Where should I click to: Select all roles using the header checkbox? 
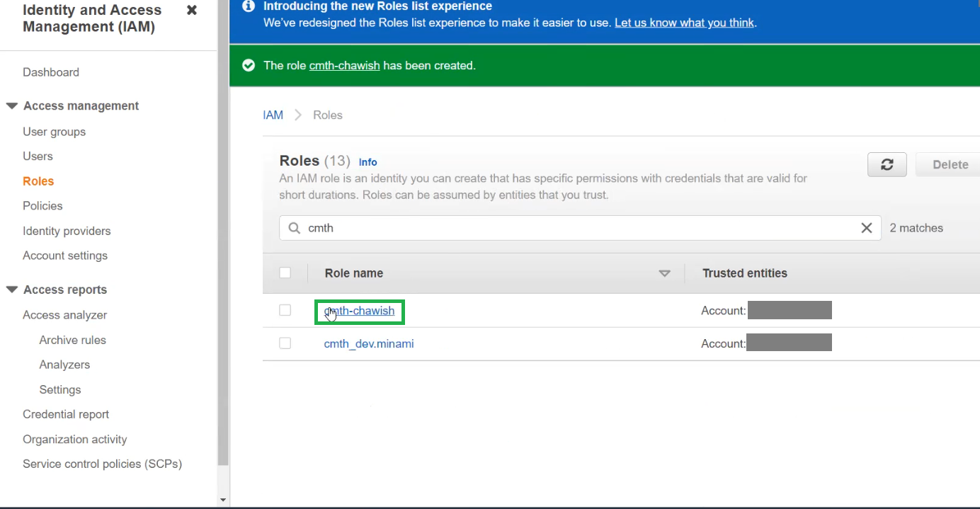[285, 273]
